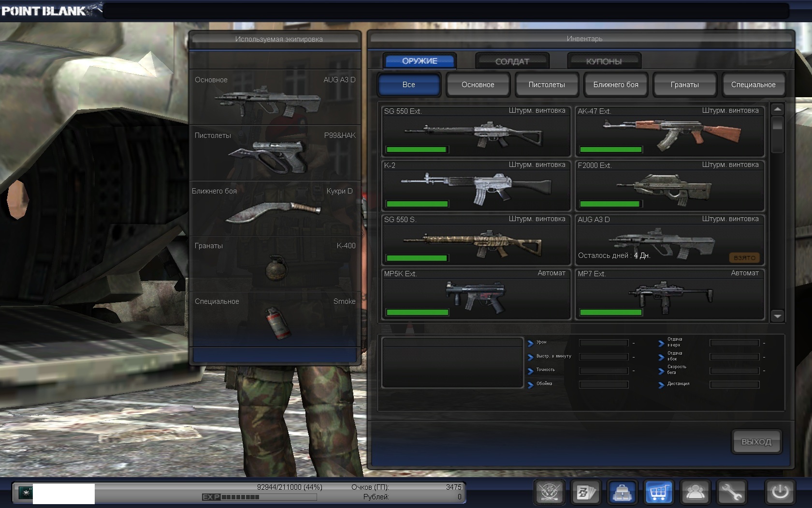The width and height of the screenshot is (812, 508).
Task: Click the Point Blank logo
Action: (x=52, y=10)
